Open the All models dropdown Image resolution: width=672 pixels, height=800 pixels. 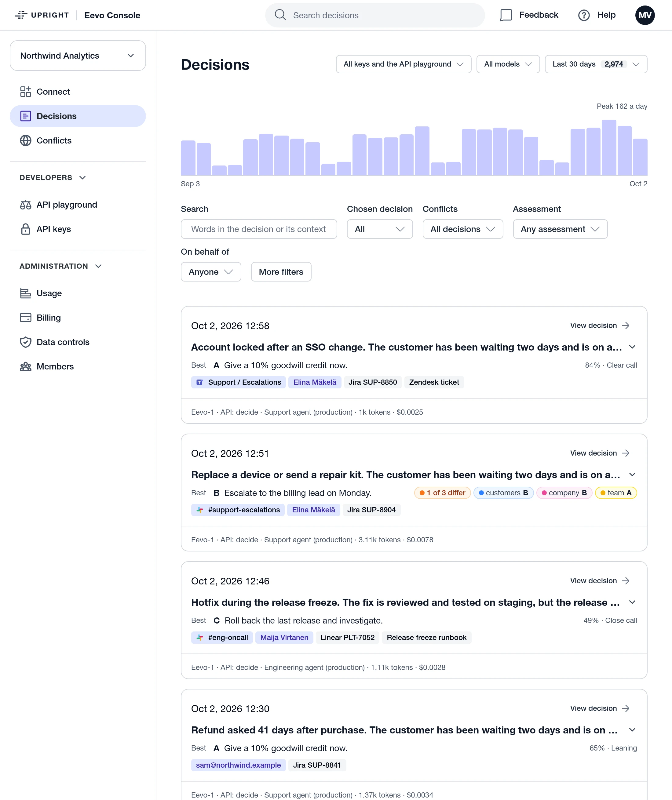click(x=508, y=64)
